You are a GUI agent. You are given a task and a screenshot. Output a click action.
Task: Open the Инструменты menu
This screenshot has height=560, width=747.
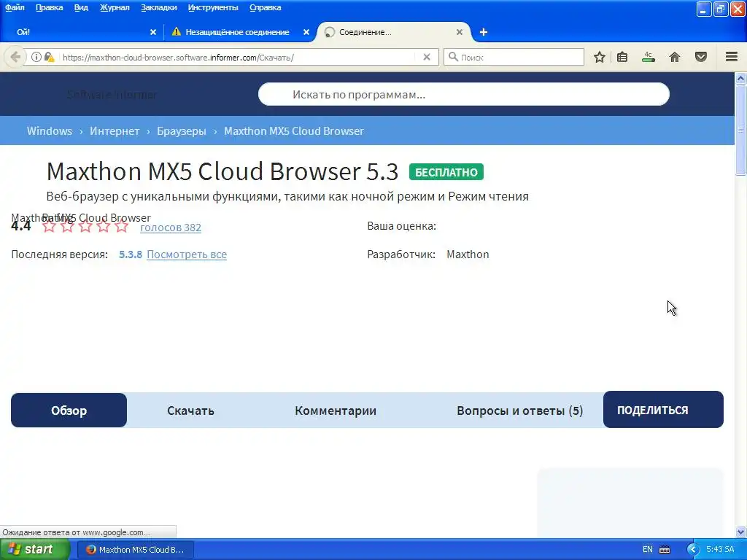point(213,7)
